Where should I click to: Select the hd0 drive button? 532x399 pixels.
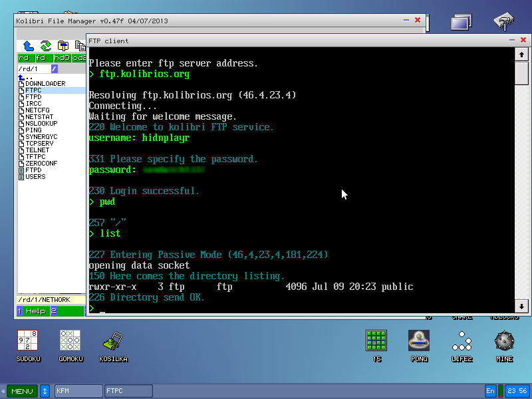pos(62,58)
